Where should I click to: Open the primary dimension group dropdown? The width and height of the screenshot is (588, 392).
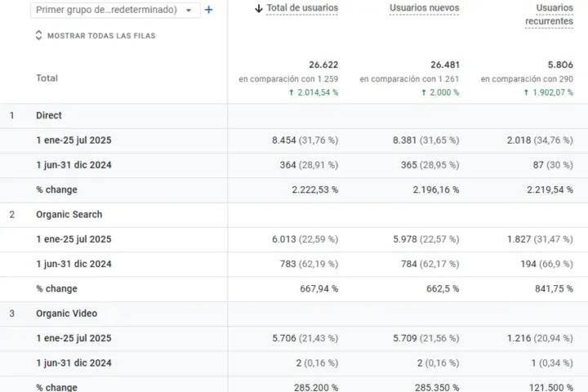coord(115,10)
